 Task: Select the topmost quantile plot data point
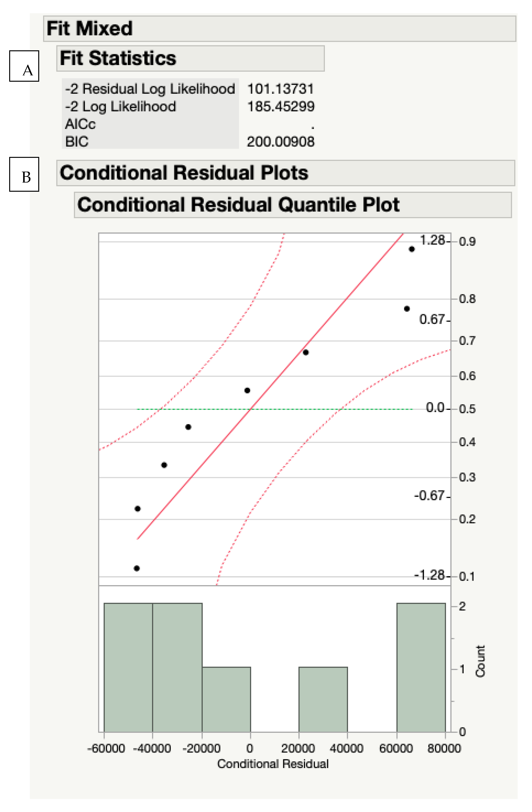412,249
